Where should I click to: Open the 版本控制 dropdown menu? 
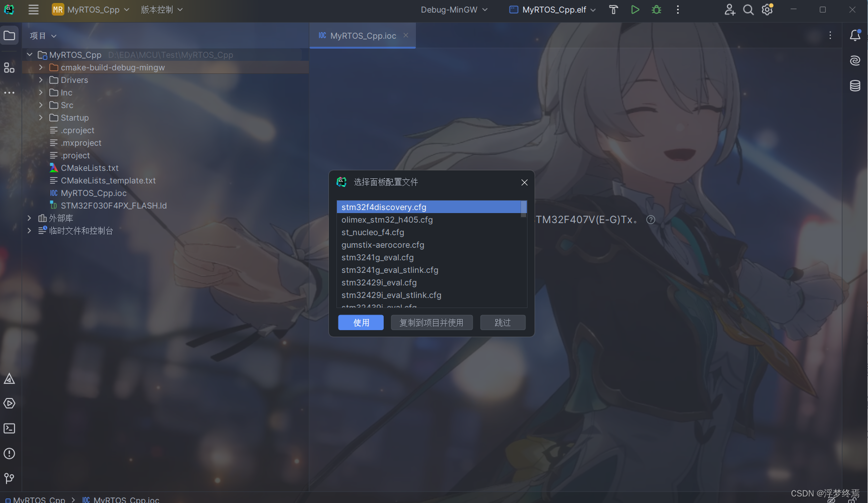click(x=162, y=10)
